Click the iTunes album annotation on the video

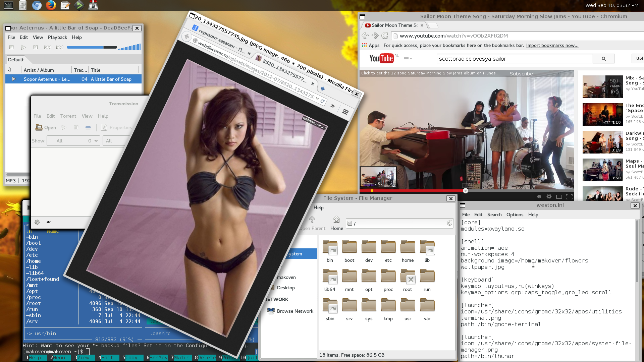click(428, 73)
